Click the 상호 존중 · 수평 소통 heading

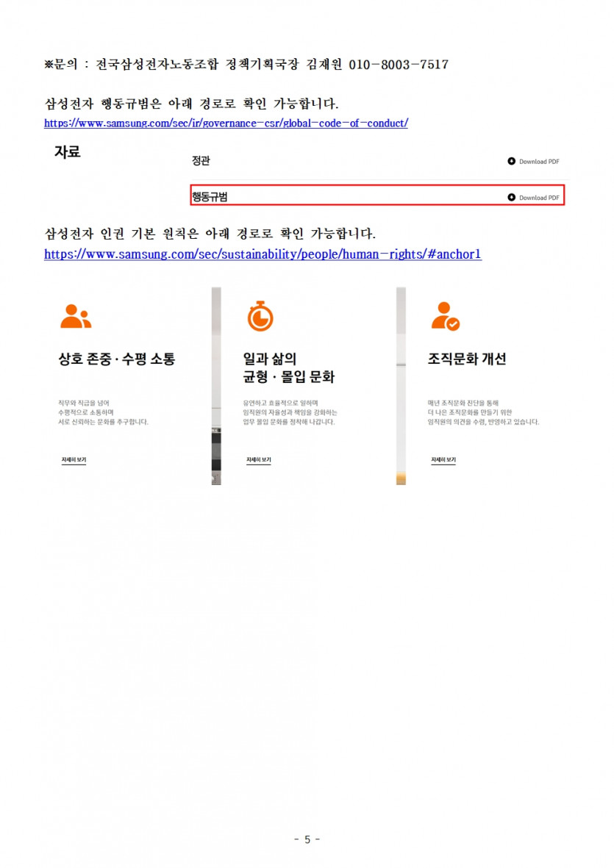(x=117, y=359)
